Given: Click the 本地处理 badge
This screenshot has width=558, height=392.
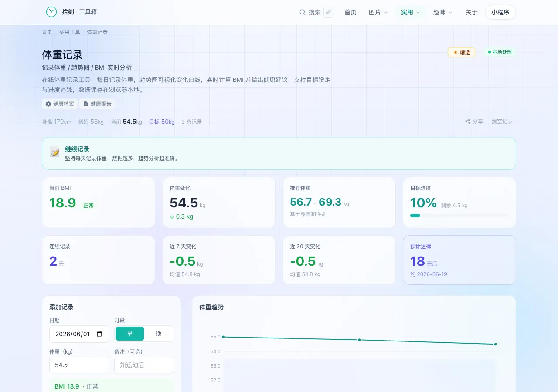Looking at the screenshot, I should (x=500, y=52).
